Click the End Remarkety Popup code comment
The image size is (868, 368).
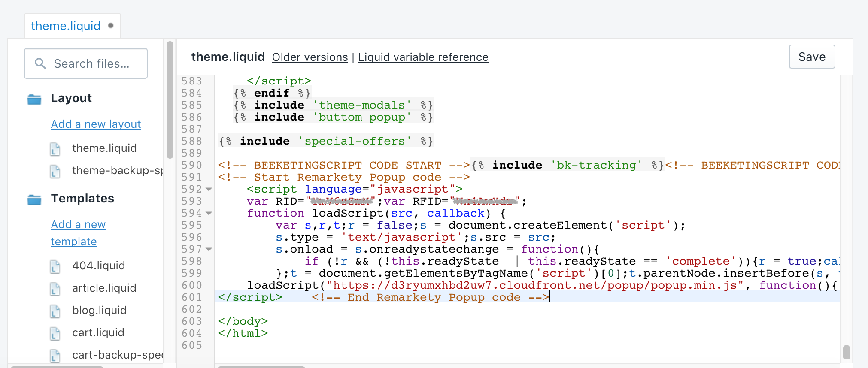[430, 297]
